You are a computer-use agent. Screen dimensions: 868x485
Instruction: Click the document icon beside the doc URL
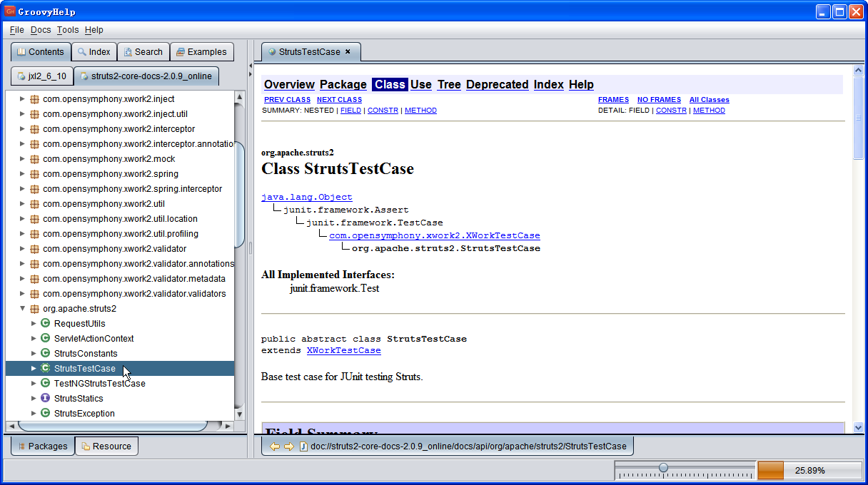(303, 446)
